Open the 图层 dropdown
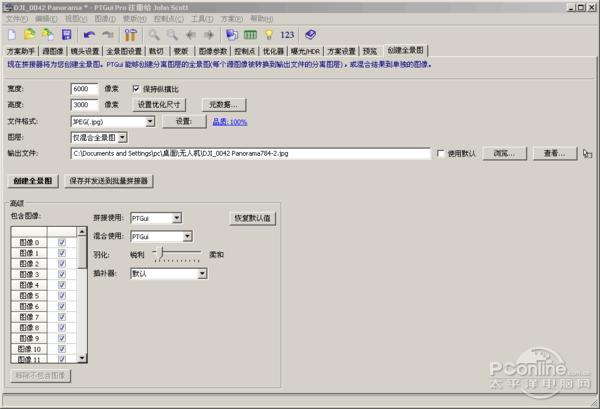The height and width of the screenshot is (409, 600). (x=122, y=137)
